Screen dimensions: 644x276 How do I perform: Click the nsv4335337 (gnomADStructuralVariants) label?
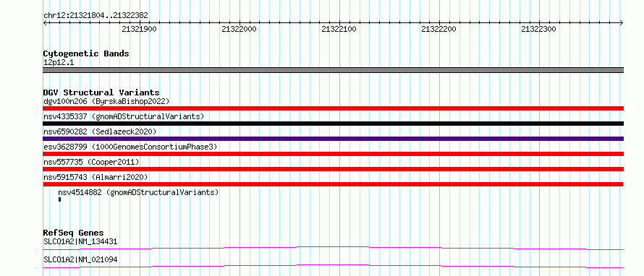pos(124,116)
